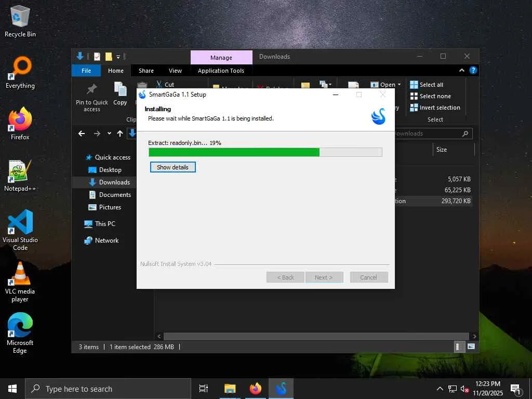532x399 pixels.
Task: Click the Copy icon in Explorer ribbon
Action: 120,94
